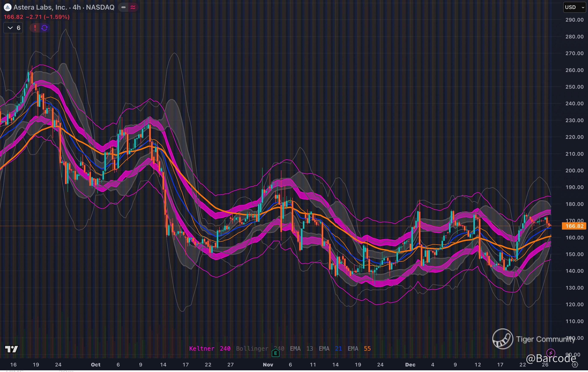The height and width of the screenshot is (372, 588).
Task: Click the orange 166.82 price label
Action: click(x=574, y=226)
